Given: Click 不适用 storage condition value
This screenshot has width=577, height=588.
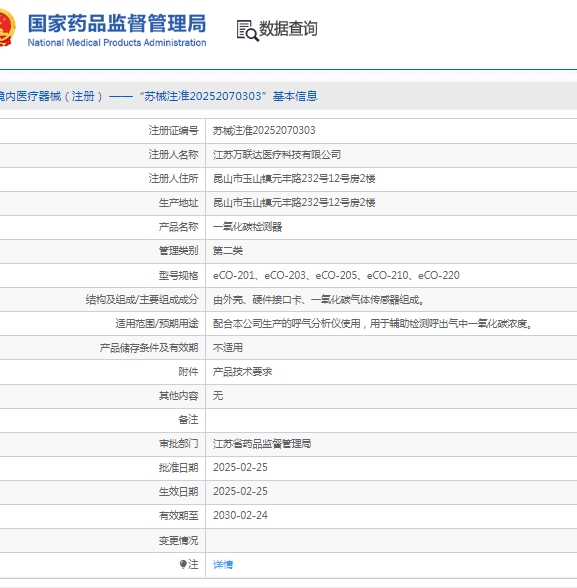Looking at the screenshot, I should coord(228,348).
